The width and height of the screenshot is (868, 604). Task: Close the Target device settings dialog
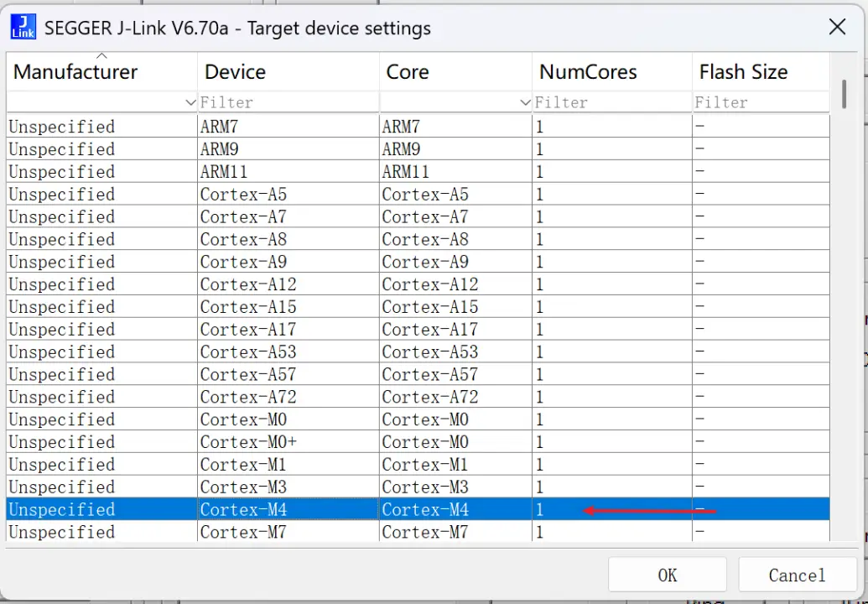836,27
